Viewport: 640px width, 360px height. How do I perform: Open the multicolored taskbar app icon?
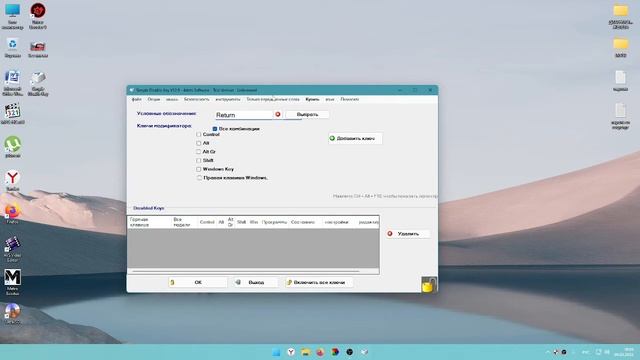click(x=335, y=352)
